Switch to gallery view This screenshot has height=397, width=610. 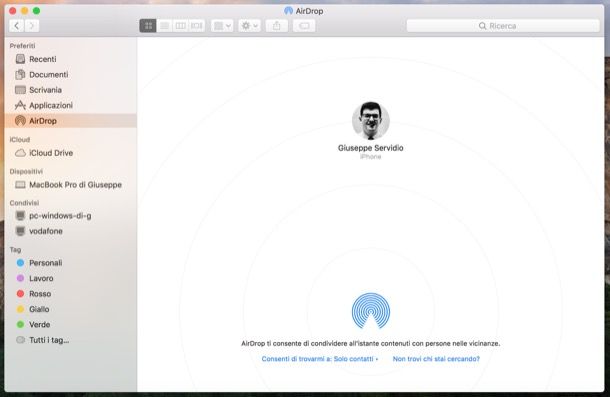(196, 26)
